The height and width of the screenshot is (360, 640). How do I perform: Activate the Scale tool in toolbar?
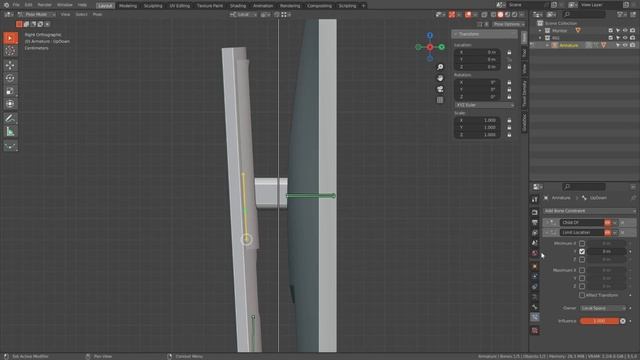click(x=10, y=91)
